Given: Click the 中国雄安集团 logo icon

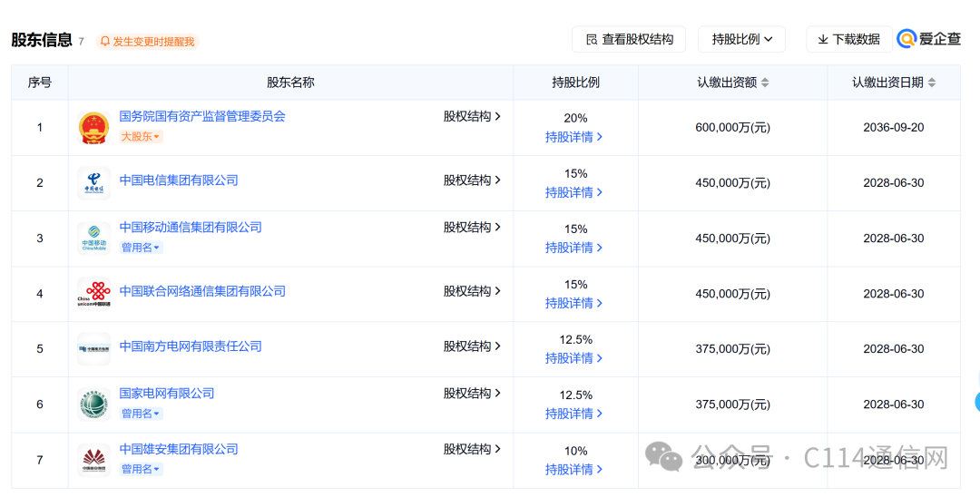Looking at the screenshot, I should click(93, 460).
